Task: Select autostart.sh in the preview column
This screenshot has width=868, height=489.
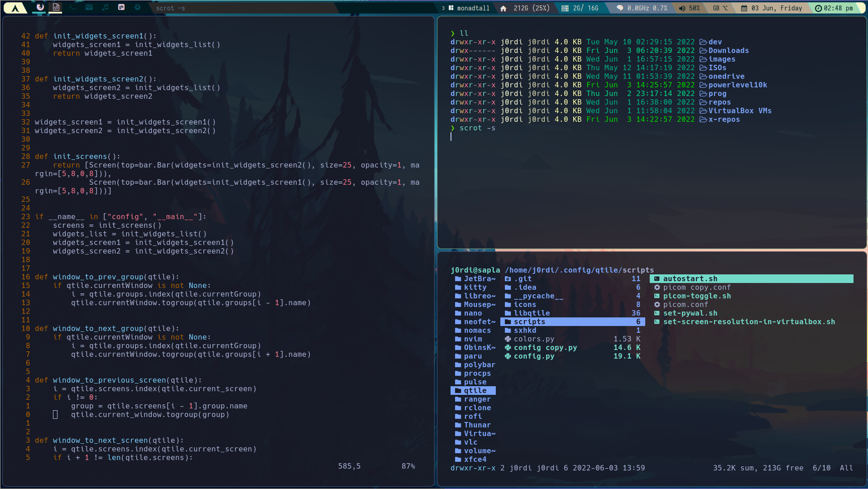Action: [x=752, y=279]
